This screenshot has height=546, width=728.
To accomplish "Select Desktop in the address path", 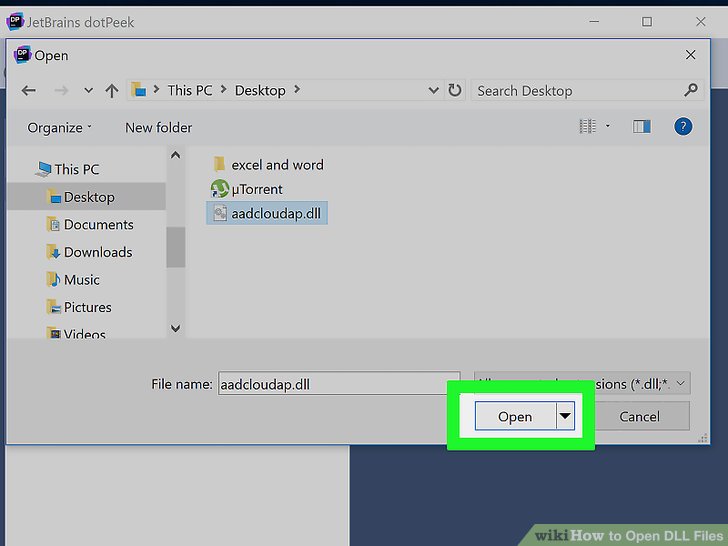I will pyautogui.click(x=260, y=90).
